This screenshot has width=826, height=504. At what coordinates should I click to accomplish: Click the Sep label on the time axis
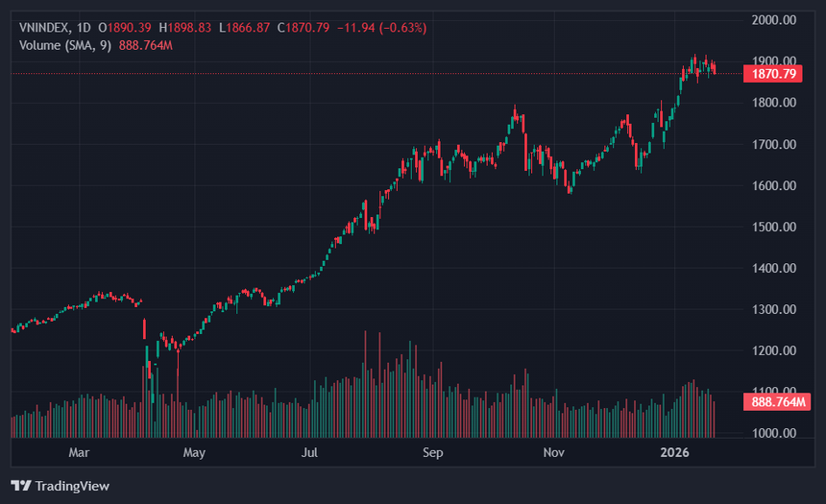click(x=432, y=451)
